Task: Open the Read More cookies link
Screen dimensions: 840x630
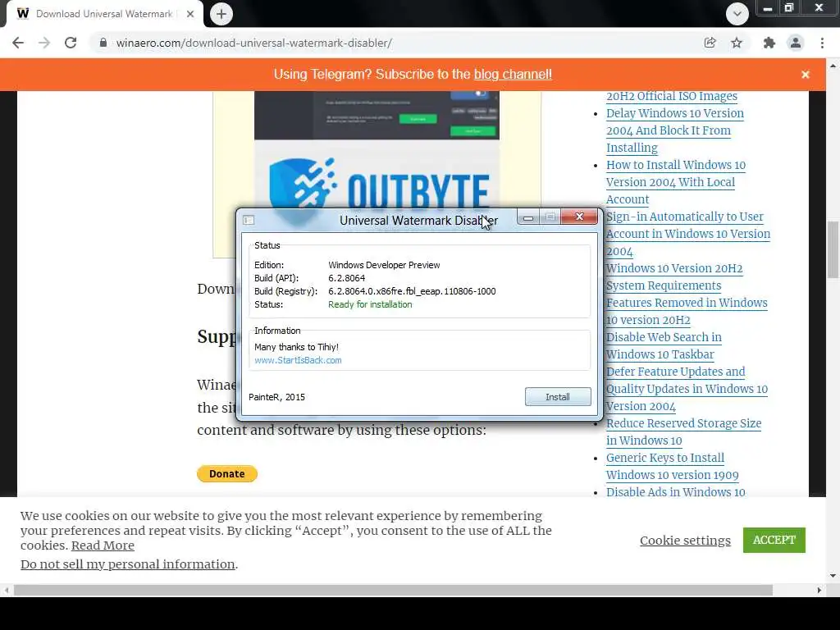Action: click(103, 546)
